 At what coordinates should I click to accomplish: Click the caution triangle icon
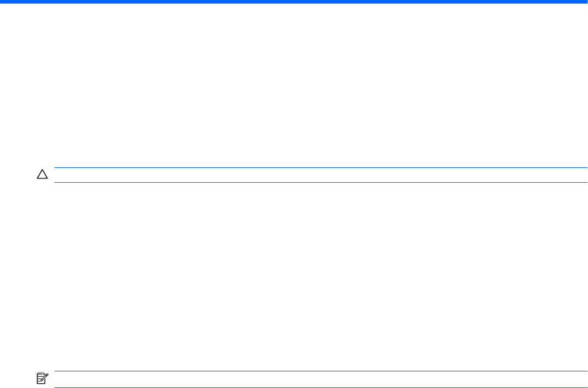coord(41,175)
